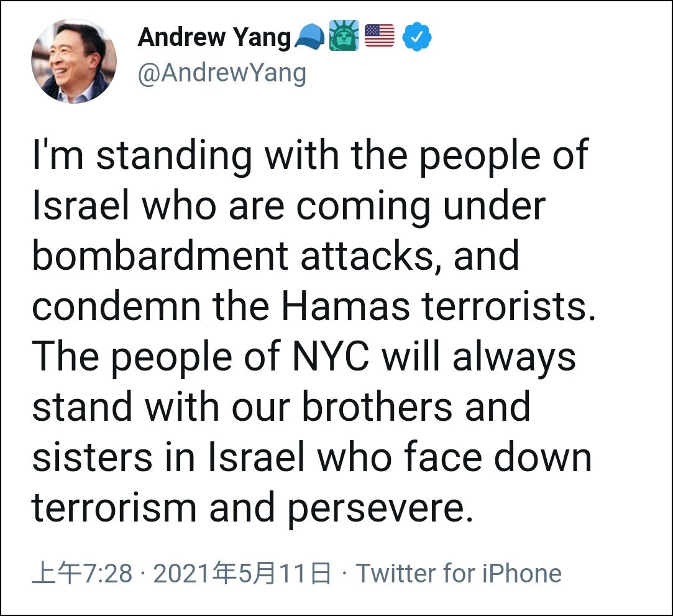Image resolution: width=673 pixels, height=616 pixels.
Task: Click the 上午7:28 timestamp
Action: click(x=82, y=574)
